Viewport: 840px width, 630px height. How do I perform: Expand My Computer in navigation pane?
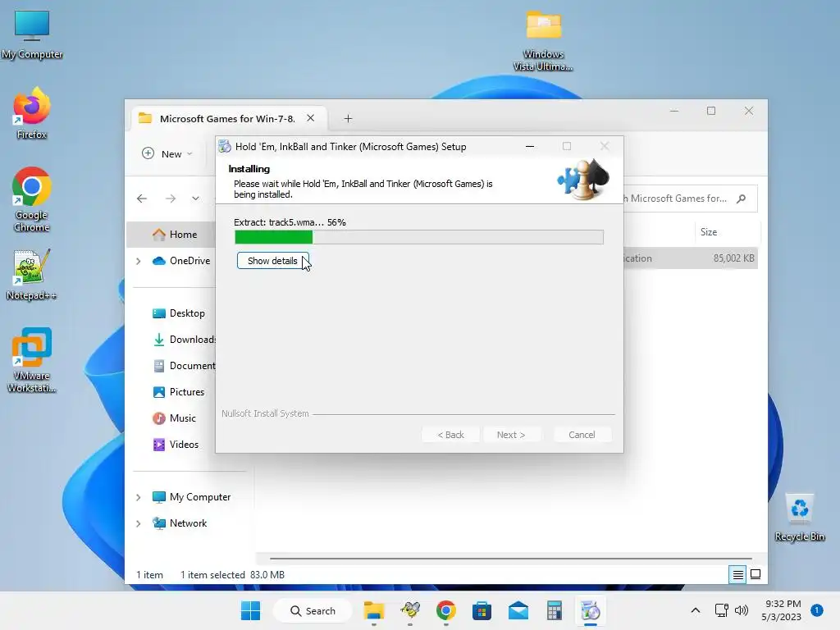pyautogui.click(x=138, y=497)
